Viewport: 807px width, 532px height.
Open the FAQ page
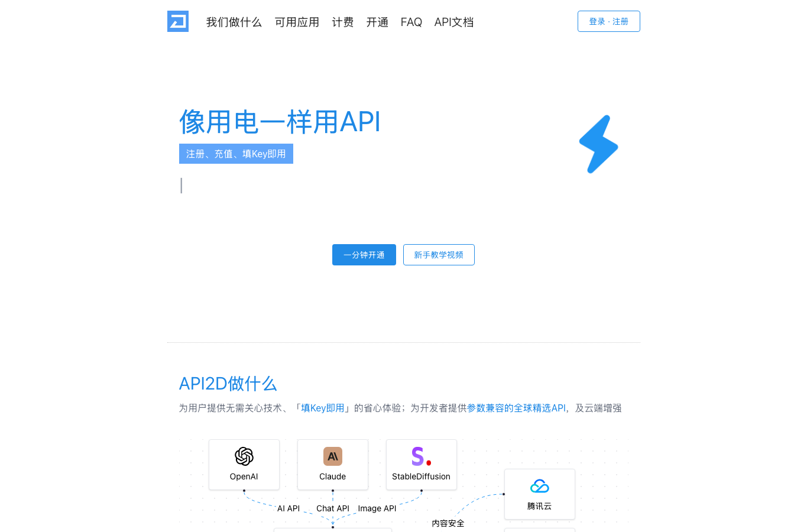point(411,22)
